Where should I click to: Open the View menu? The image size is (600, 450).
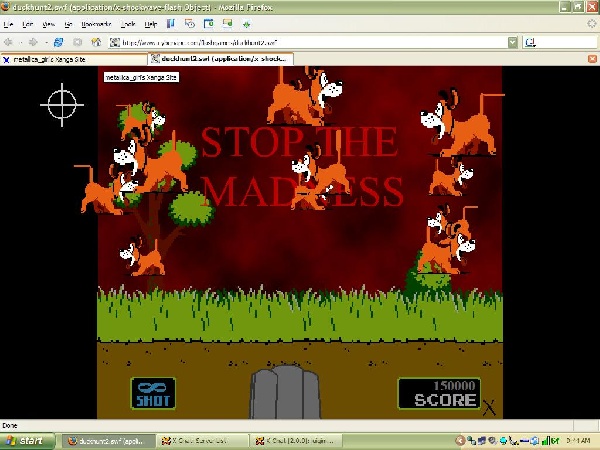(x=48, y=24)
